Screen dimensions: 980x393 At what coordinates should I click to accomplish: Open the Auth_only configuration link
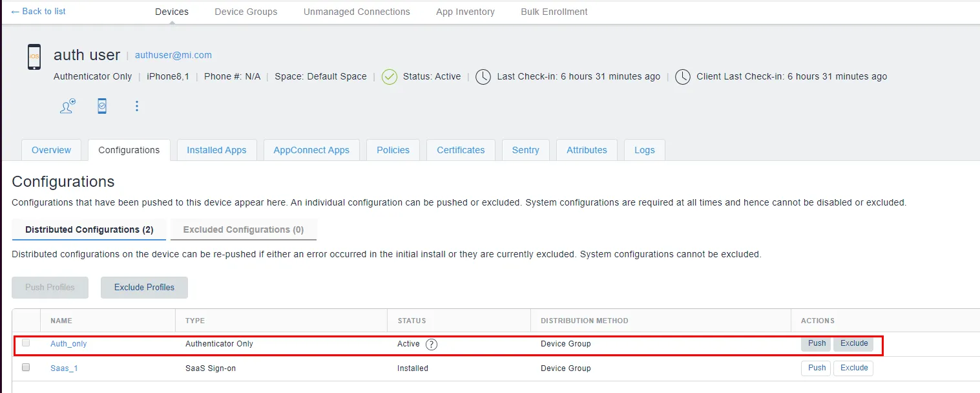(68, 344)
